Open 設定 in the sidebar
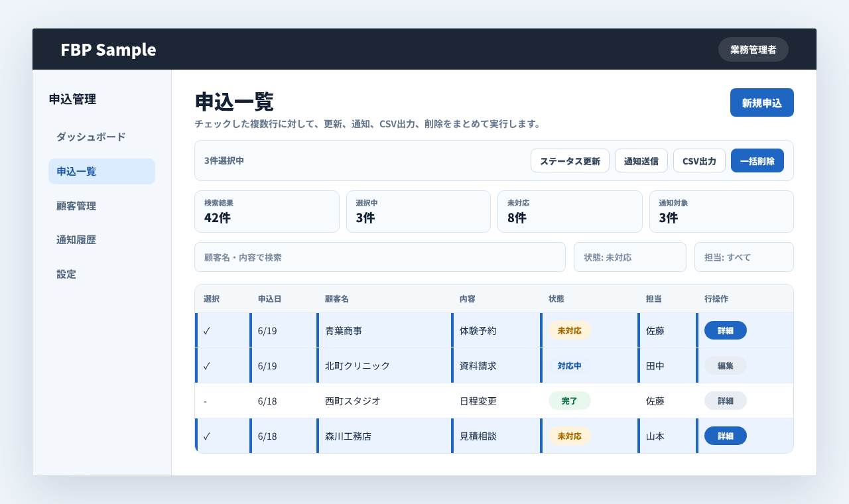Viewport: 849px width, 504px height. click(101, 274)
